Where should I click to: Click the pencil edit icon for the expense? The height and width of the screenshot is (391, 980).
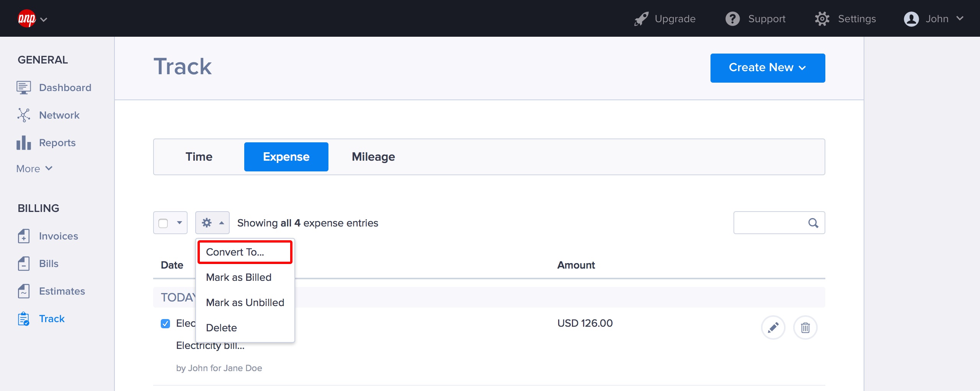pos(773,327)
